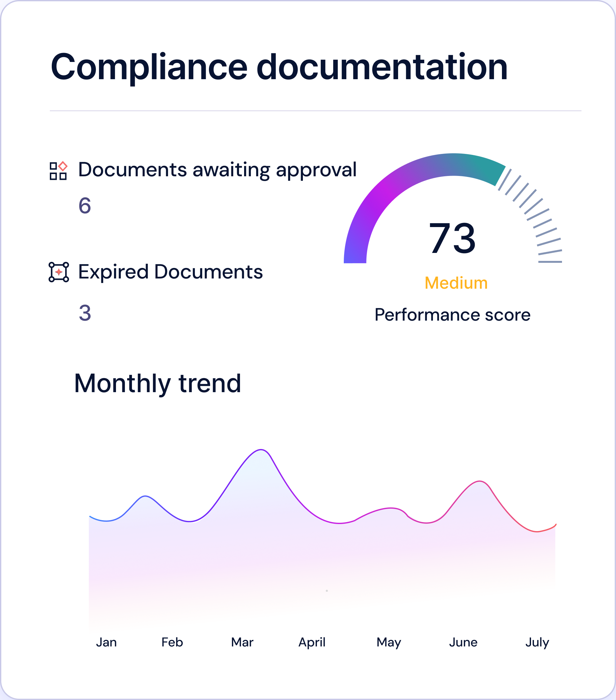Select the July axis label
This screenshot has height=700, width=616.
(x=537, y=642)
